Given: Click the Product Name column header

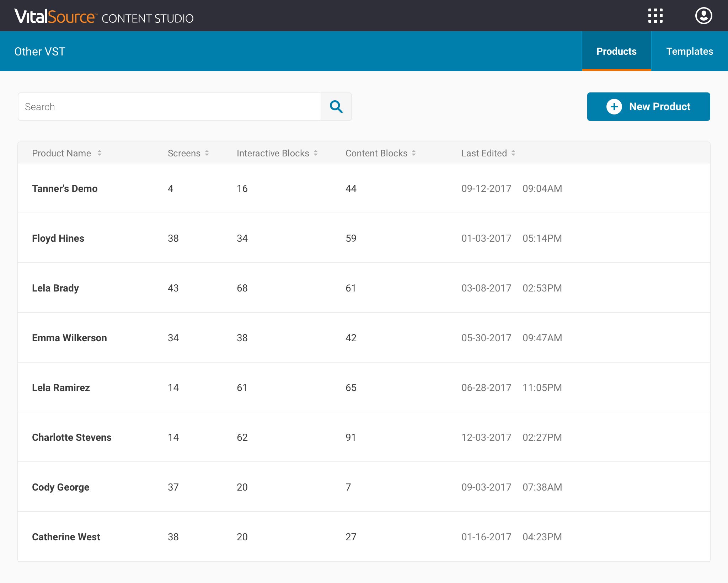Looking at the screenshot, I should click(61, 153).
